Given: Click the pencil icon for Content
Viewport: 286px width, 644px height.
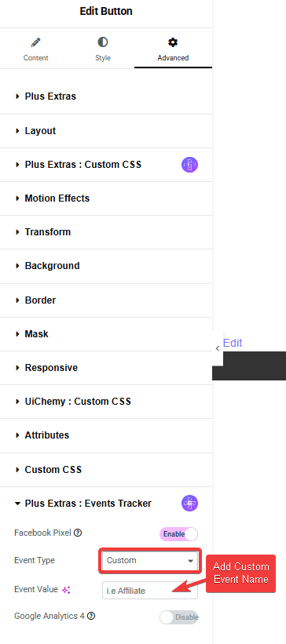Looking at the screenshot, I should click(36, 42).
